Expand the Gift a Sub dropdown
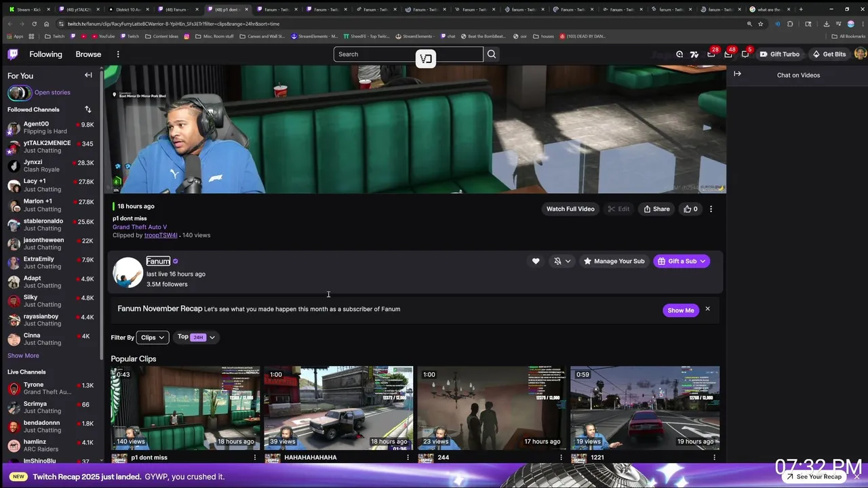 coord(703,261)
